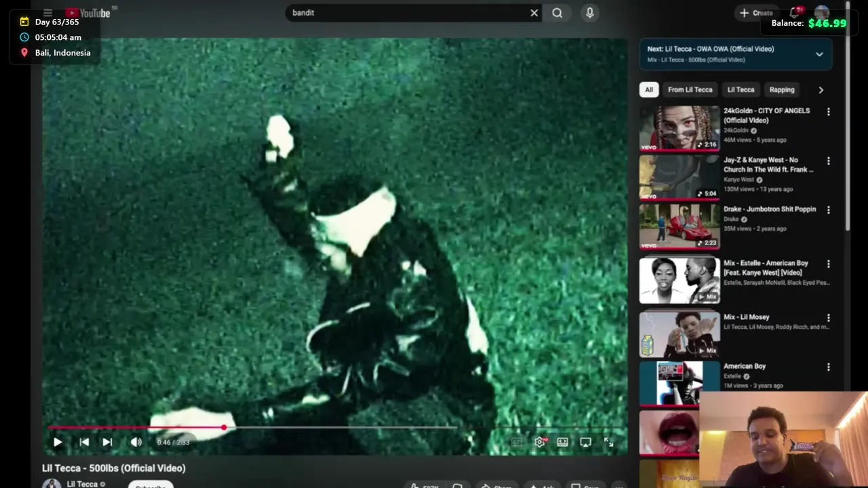Click 46M views - 5 years ago text
This screenshot has height=488, width=868.
(755, 140)
